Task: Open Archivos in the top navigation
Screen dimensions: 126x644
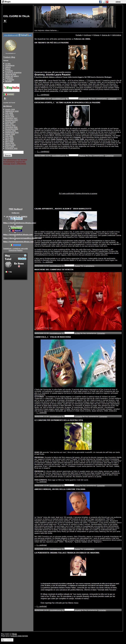Action: pos(87,35)
